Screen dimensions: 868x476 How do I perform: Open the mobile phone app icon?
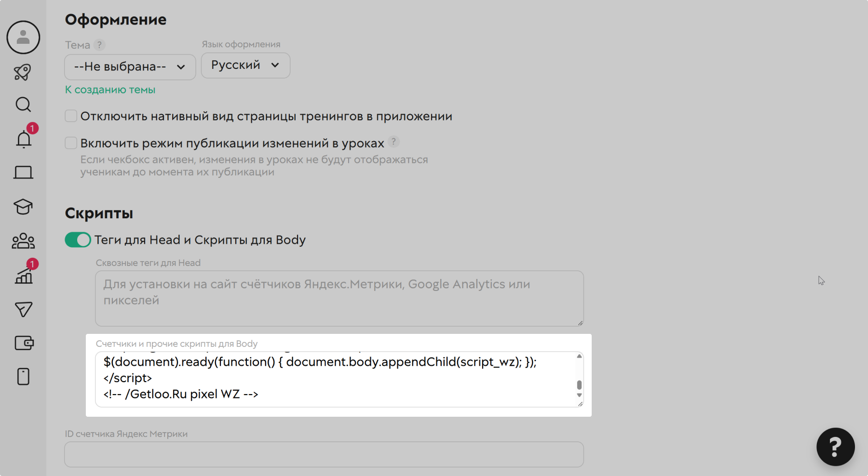tap(23, 376)
